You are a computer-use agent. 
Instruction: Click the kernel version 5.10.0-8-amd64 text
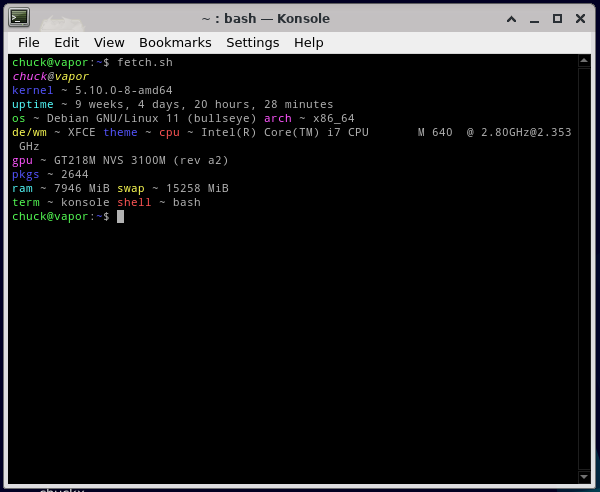124,90
